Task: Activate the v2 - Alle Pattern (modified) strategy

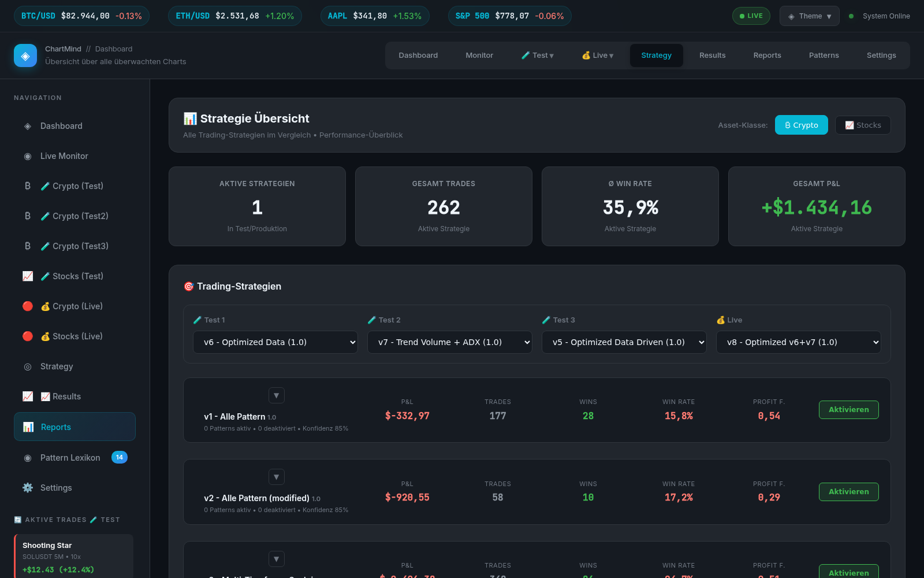Action: tap(849, 492)
